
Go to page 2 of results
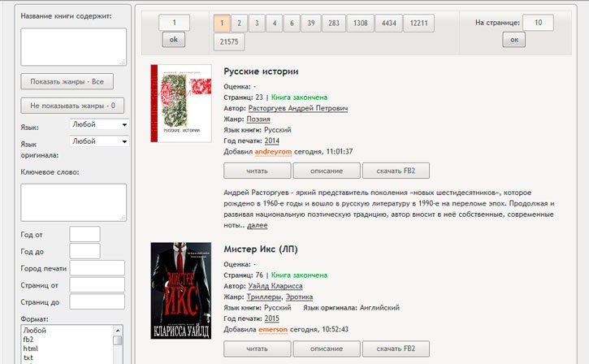(x=236, y=23)
